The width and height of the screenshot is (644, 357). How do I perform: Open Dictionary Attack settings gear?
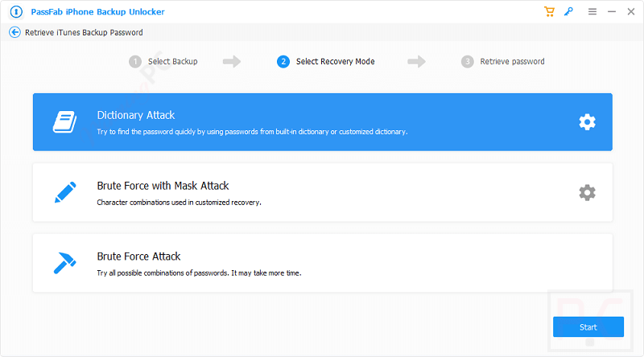588,122
